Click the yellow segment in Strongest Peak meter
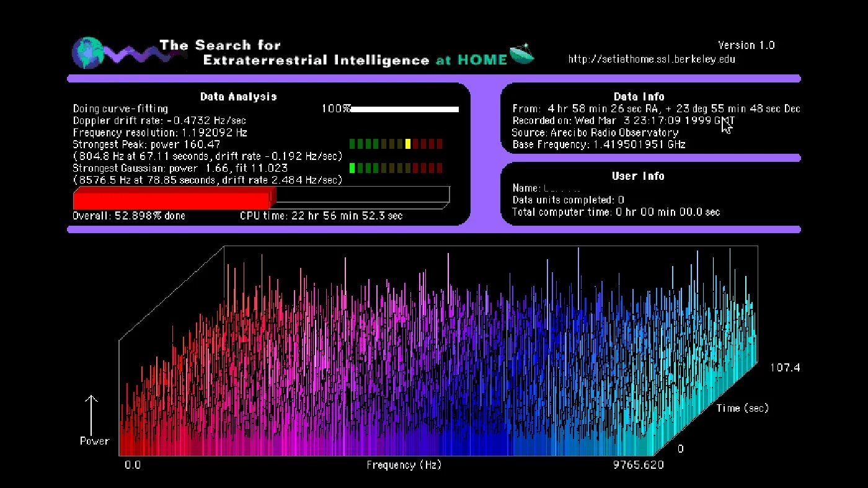This screenshot has height=488, width=868. click(407, 144)
